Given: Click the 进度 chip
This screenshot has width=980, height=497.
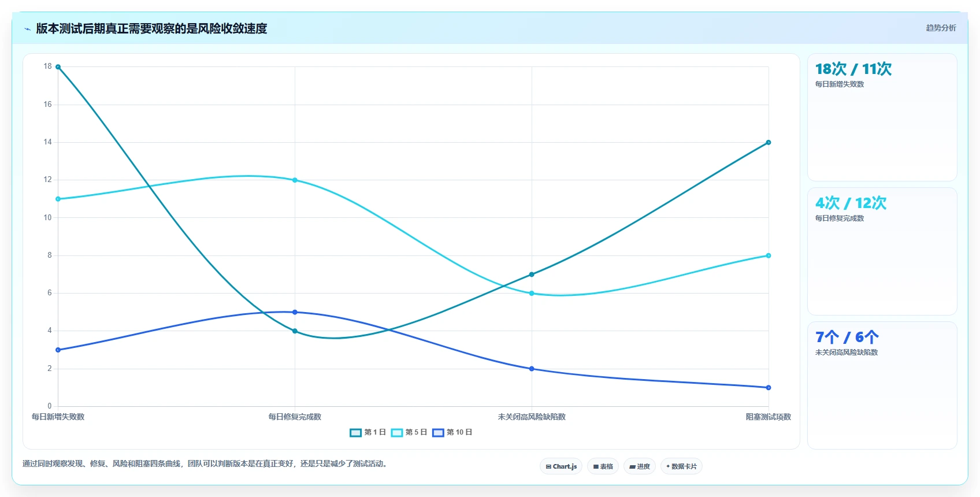Looking at the screenshot, I should [x=640, y=466].
